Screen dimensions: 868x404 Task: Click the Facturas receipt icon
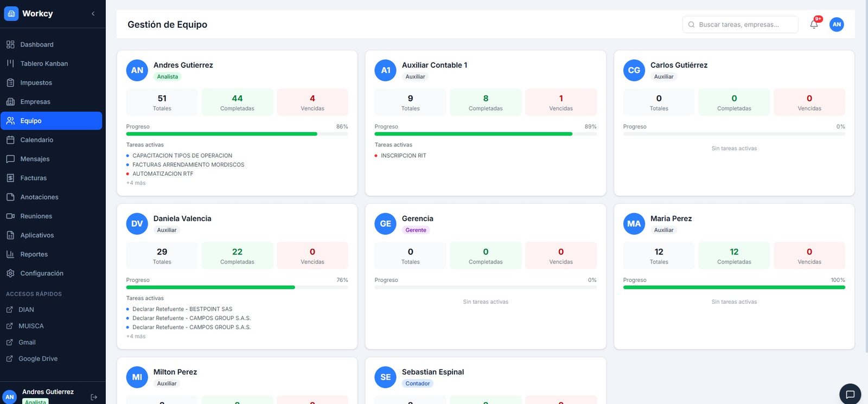pyautogui.click(x=10, y=178)
